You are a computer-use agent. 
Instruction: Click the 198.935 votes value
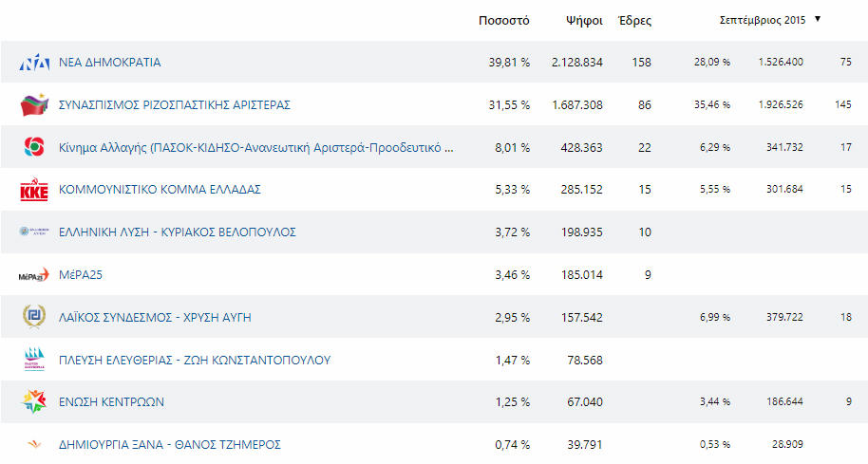(581, 232)
